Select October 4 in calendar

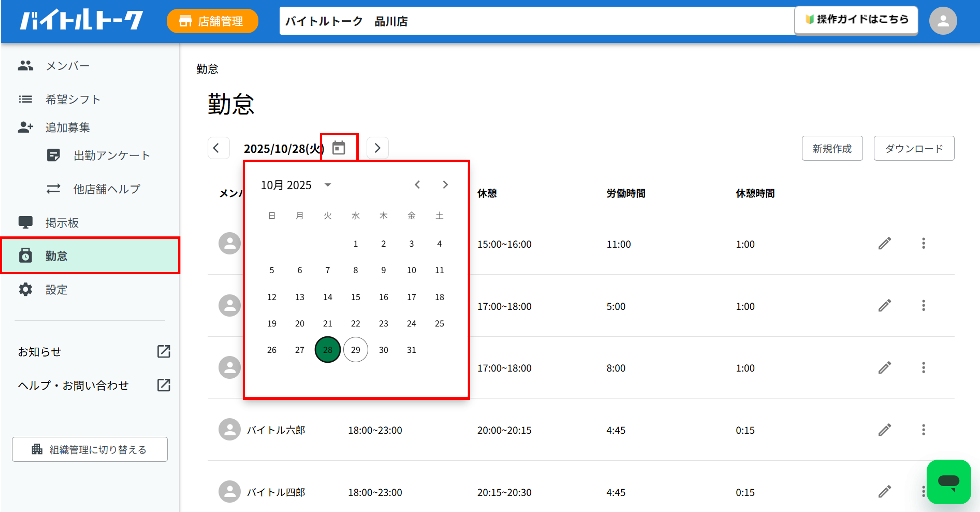(439, 244)
